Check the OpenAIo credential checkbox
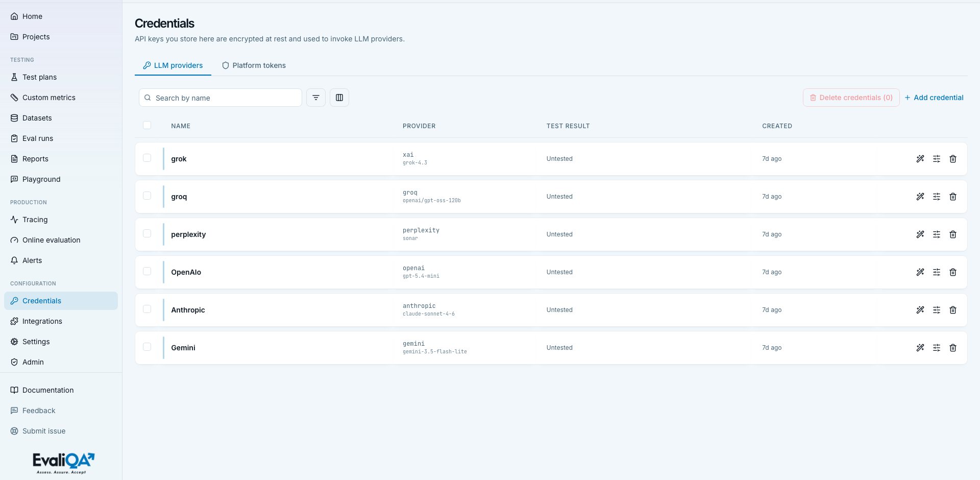 click(147, 271)
